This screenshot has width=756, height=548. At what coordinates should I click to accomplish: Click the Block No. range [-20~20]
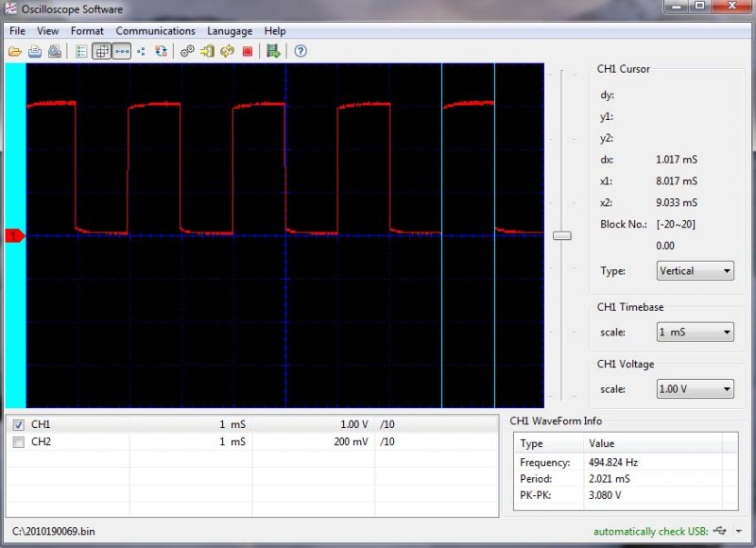pos(676,224)
